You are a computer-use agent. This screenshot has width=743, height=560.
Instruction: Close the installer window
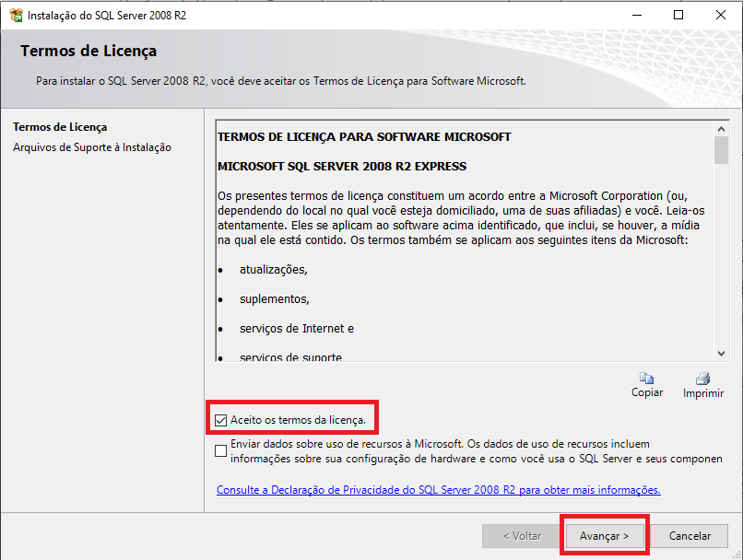click(x=721, y=15)
